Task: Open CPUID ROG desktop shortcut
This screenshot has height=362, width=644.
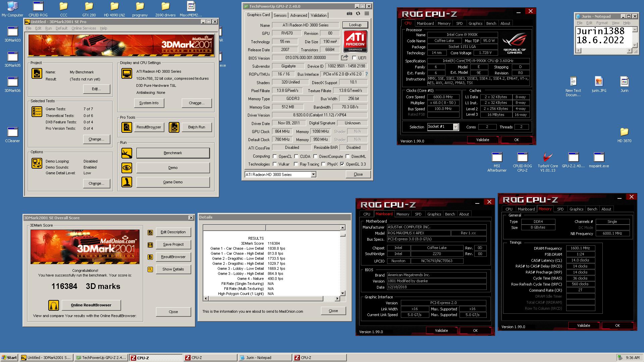Action: (38, 9)
